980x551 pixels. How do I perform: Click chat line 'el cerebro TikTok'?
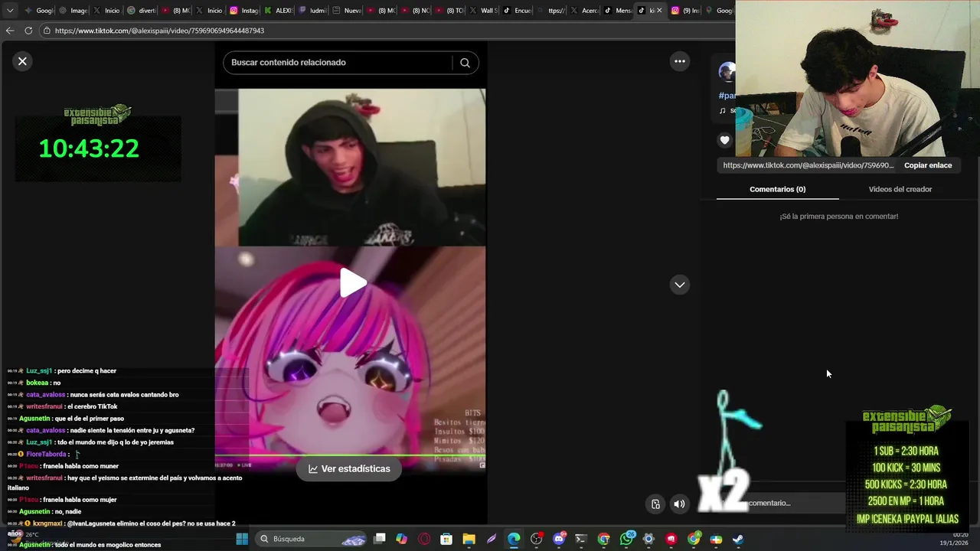tap(92, 406)
